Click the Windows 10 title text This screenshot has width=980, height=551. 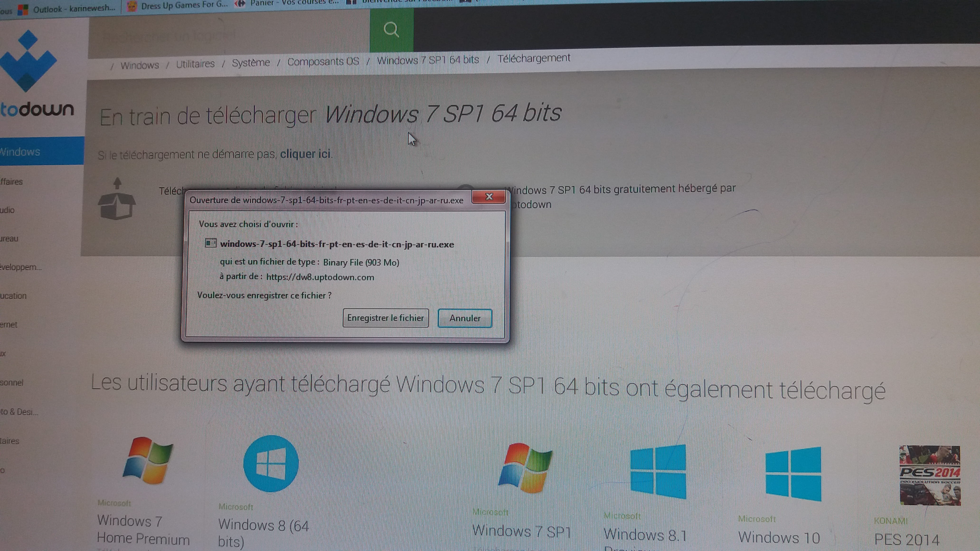click(x=779, y=538)
